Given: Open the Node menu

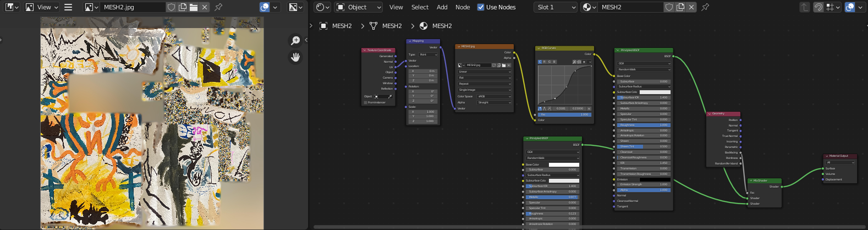Looking at the screenshot, I should coord(463,7).
